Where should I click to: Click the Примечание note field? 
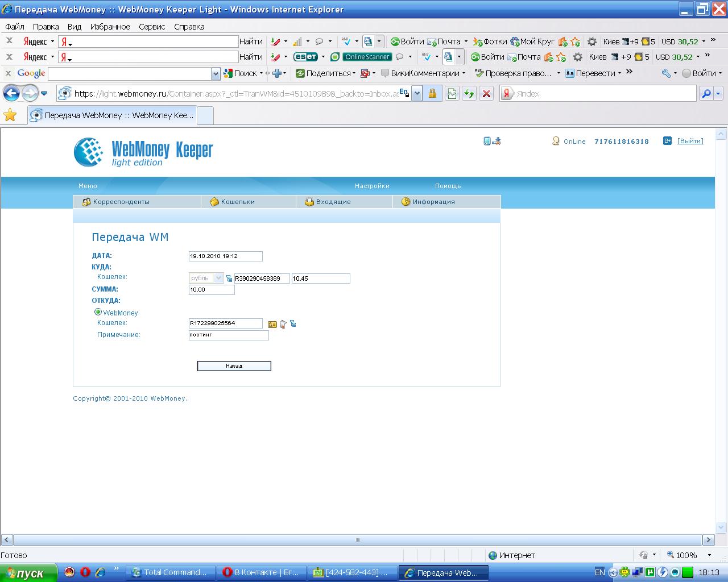(229, 335)
